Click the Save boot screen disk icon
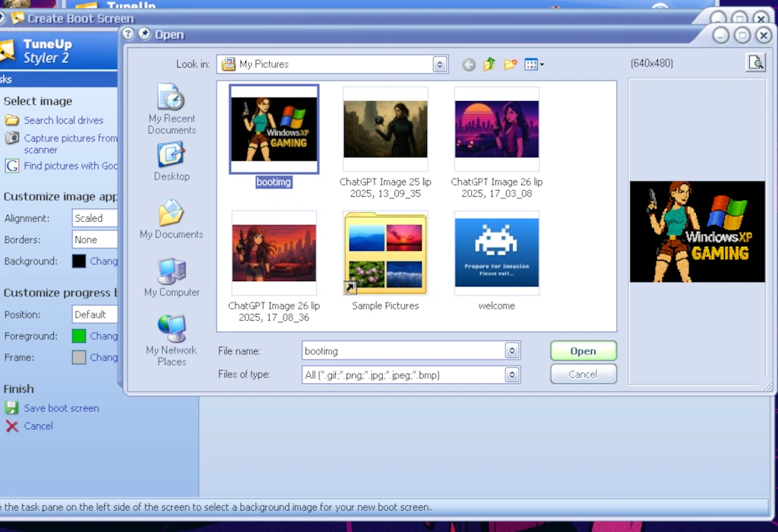The height and width of the screenshot is (532, 778). 12,408
